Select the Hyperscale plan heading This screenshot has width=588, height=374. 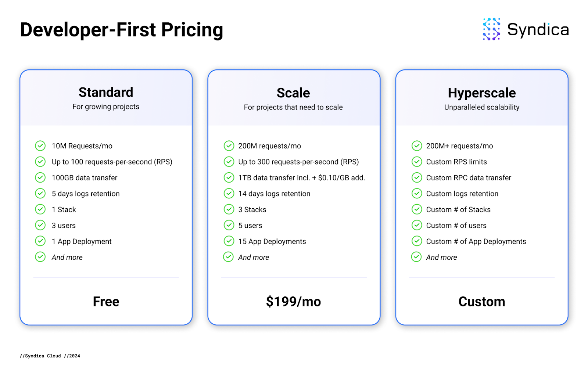[x=481, y=93]
